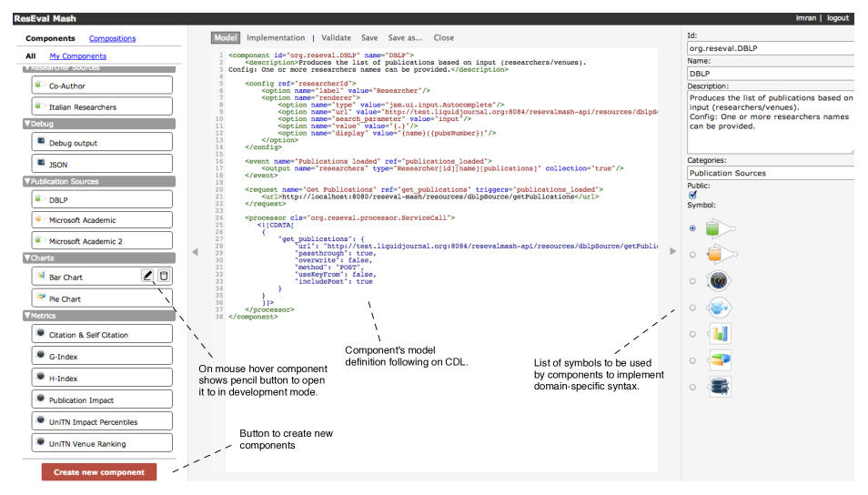Select the orange database symbol radio button
The height and width of the screenshot is (495, 868).
click(693, 255)
